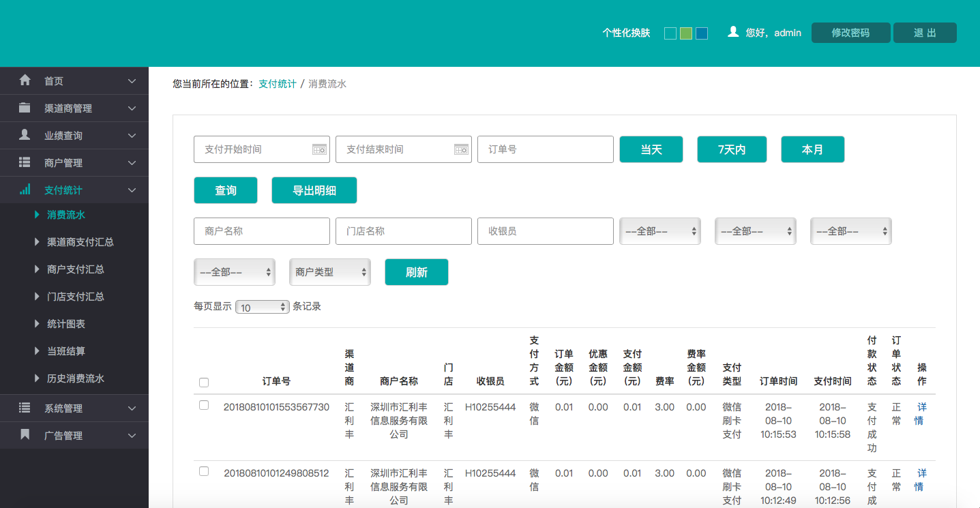Focus the 订单号 input field

click(x=546, y=149)
